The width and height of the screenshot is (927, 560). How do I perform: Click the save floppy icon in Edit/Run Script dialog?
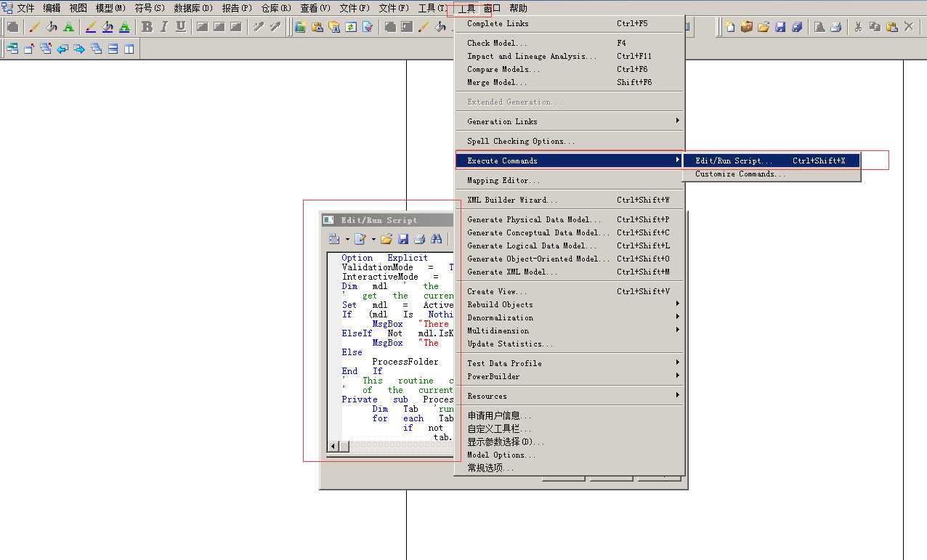(x=403, y=238)
